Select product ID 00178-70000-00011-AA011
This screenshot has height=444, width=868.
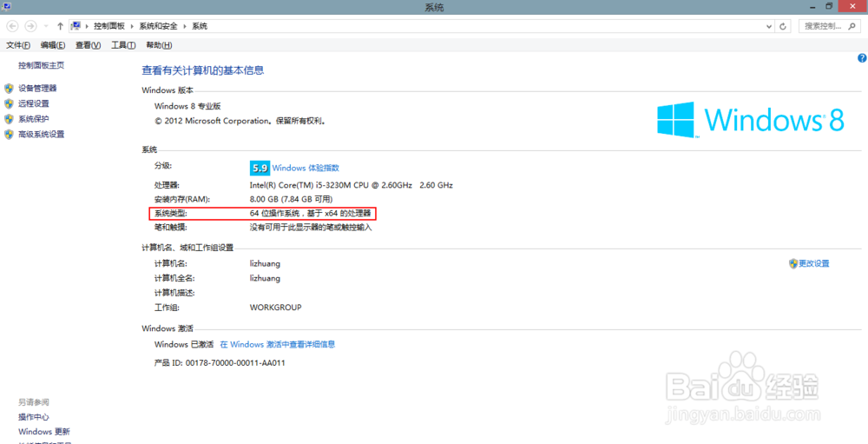point(235,363)
